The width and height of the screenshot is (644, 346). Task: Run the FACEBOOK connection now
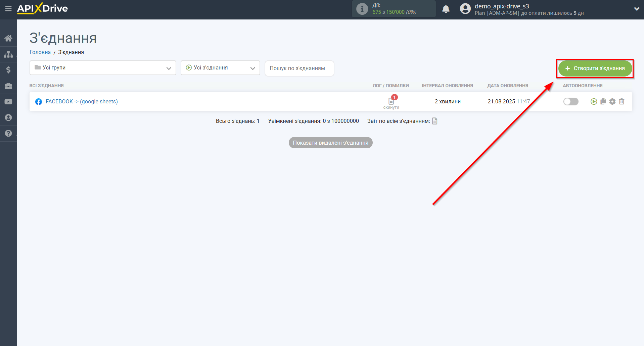(x=594, y=101)
